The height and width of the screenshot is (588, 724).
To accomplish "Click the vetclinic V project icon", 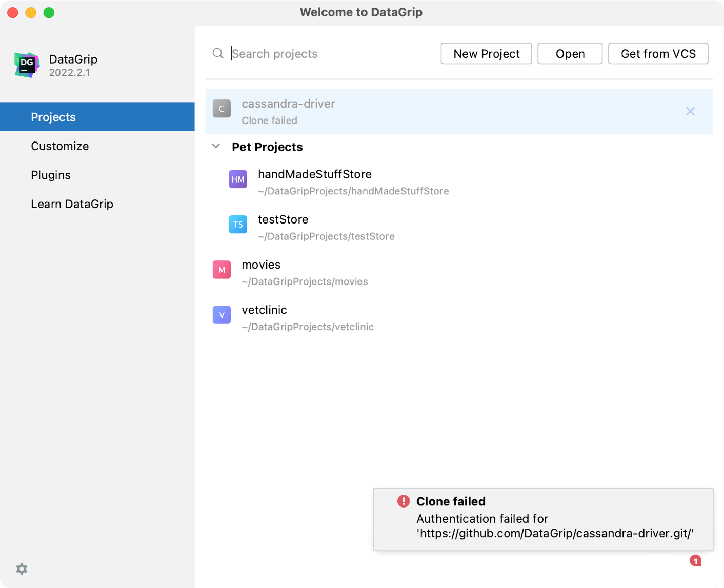I will (x=222, y=315).
